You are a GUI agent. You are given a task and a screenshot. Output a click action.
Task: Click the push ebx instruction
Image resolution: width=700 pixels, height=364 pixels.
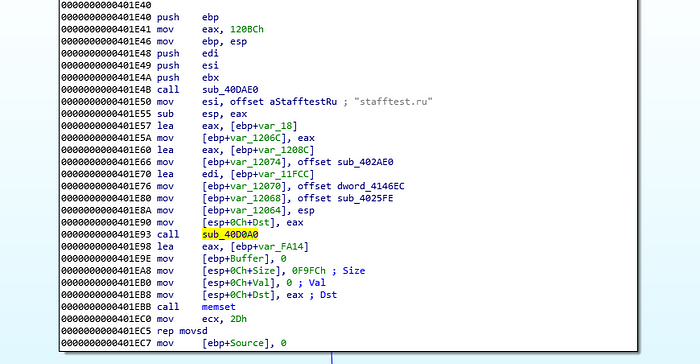(188, 78)
